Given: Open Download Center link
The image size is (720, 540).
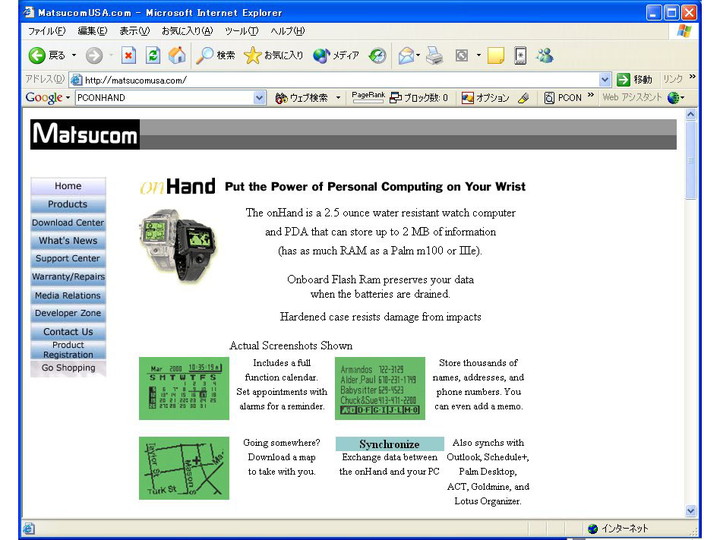Looking at the screenshot, I should point(68,222).
